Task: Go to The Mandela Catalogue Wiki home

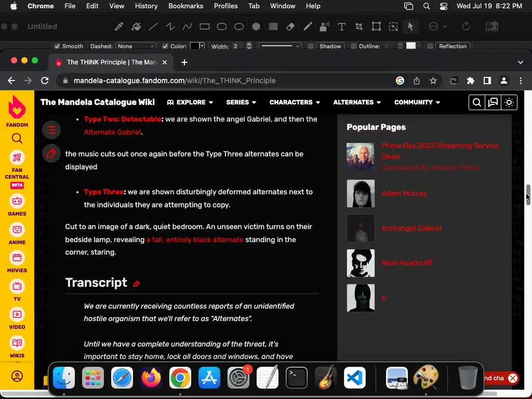Action: coord(98,102)
